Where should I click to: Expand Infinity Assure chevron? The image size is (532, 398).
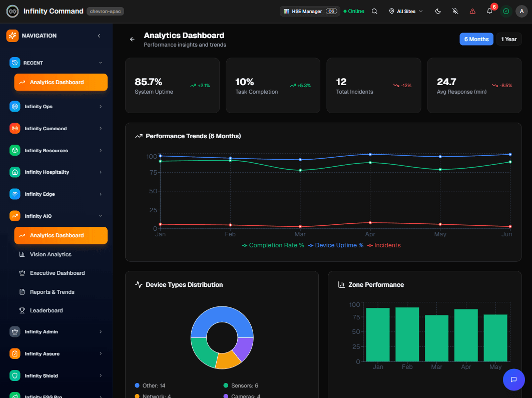(x=101, y=354)
